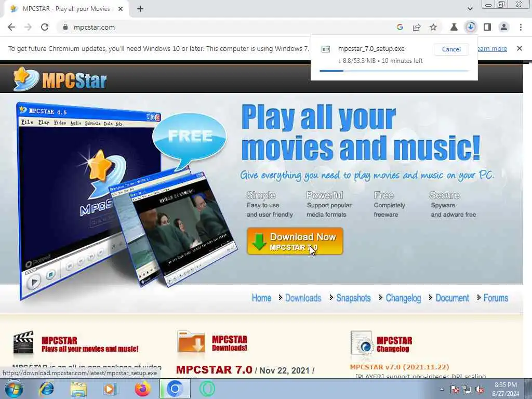Open the Downloads nav link
This screenshot has width=532, height=399.
(x=303, y=298)
